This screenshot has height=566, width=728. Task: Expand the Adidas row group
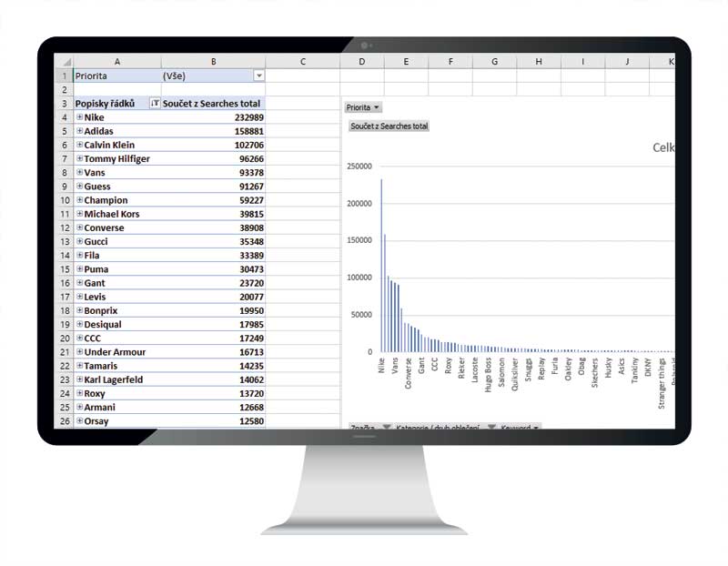79,131
